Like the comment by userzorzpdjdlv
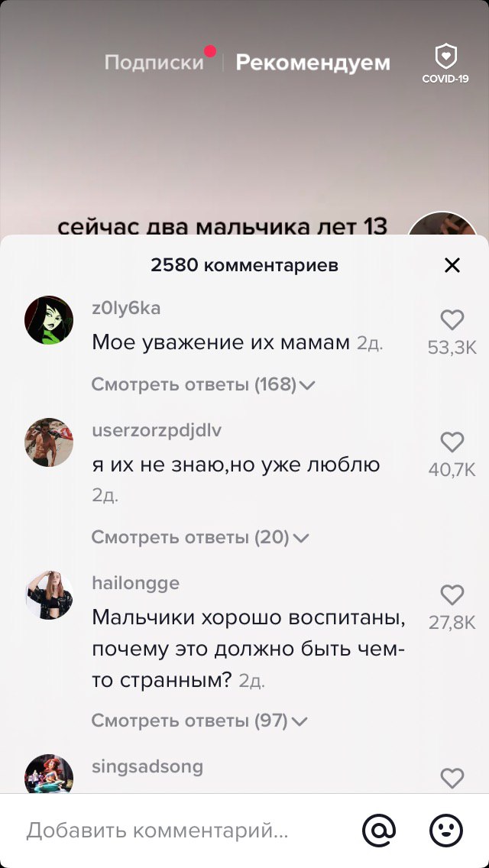This screenshot has width=489, height=868. click(x=452, y=442)
